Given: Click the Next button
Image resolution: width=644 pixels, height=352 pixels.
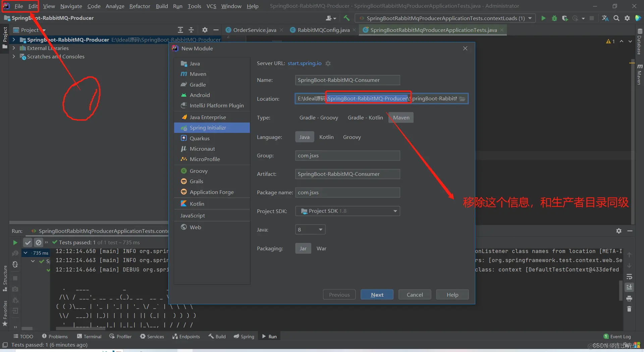Looking at the screenshot, I should [377, 295].
